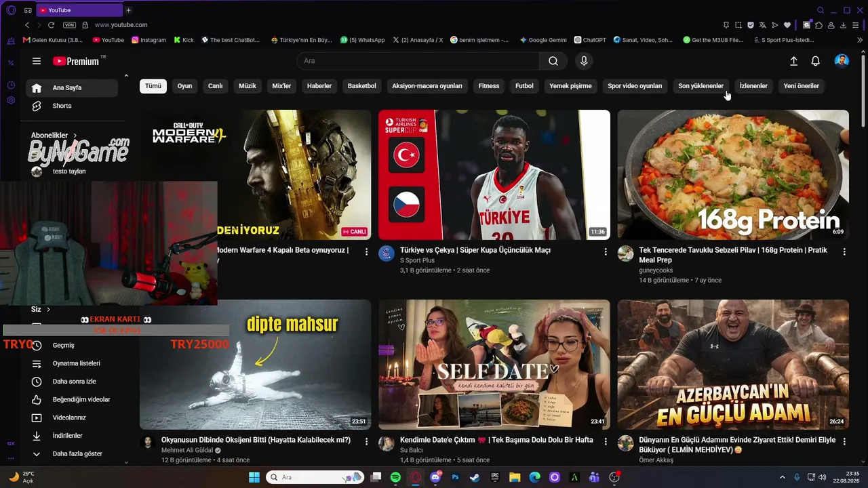868x488 pixels.
Task: Reload the page in browser toolbar
Action: [51, 25]
